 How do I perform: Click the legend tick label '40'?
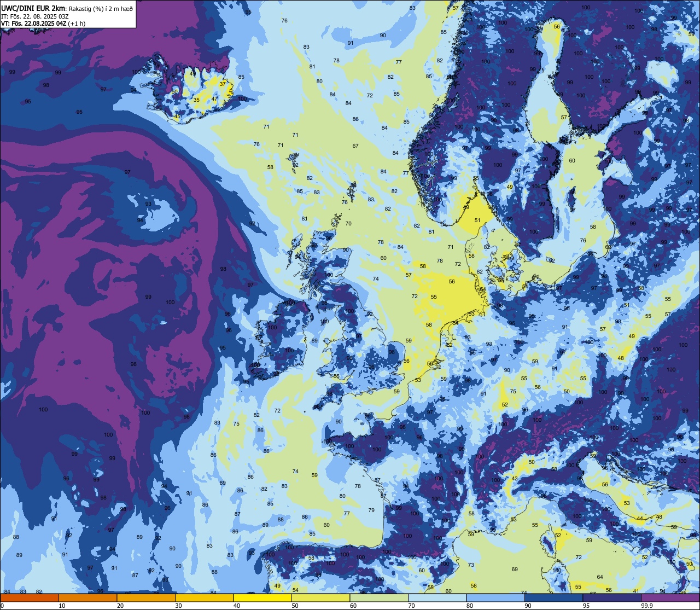(x=237, y=606)
